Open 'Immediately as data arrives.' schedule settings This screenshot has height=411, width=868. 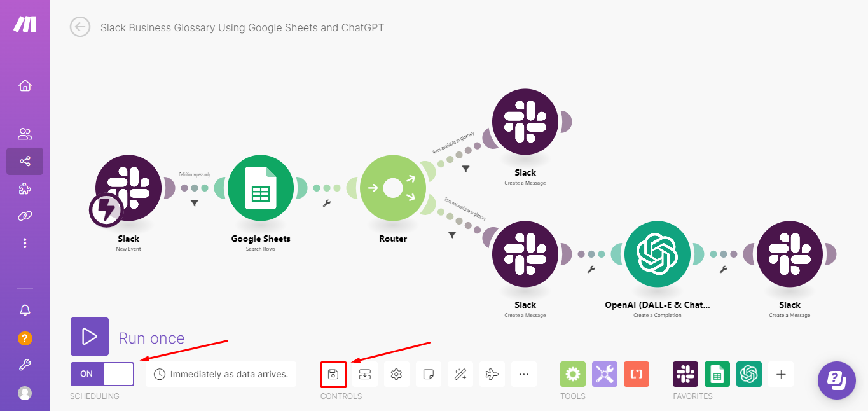pos(221,374)
